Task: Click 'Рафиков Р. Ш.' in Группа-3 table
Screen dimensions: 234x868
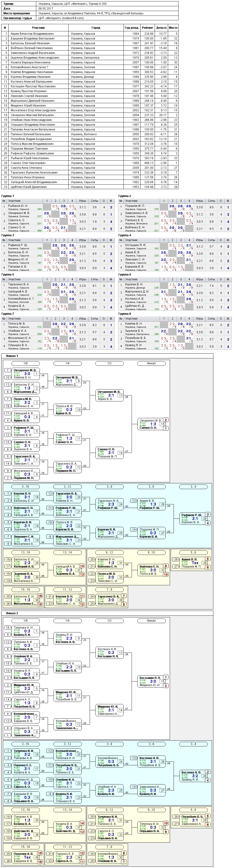Action: click(x=18, y=245)
